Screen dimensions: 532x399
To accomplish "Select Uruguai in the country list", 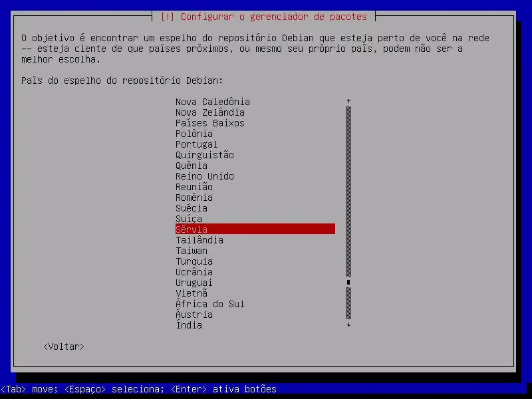I will [194, 282].
